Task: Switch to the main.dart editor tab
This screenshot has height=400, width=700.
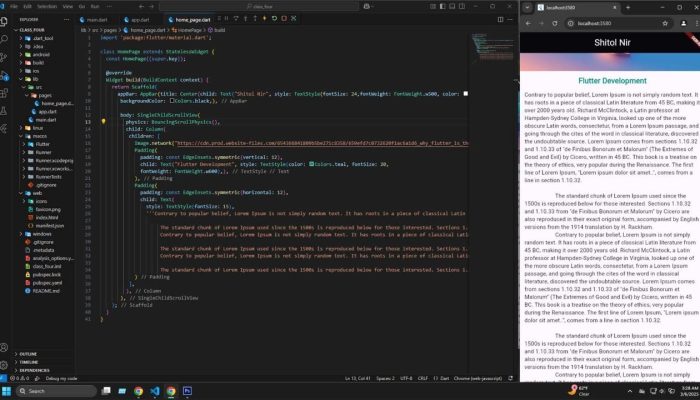Action: pos(97,20)
